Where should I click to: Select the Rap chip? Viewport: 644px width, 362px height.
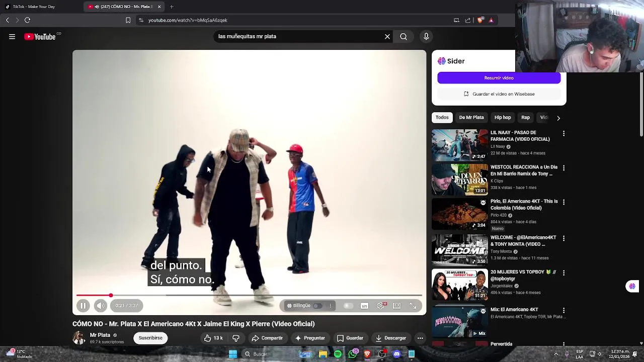pos(525,118)
